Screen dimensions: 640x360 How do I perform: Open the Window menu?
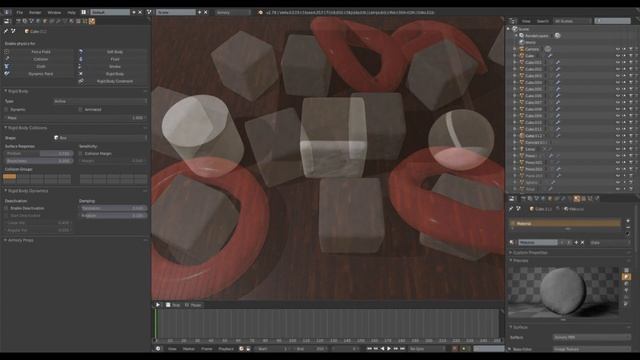(x=54, y=12)
